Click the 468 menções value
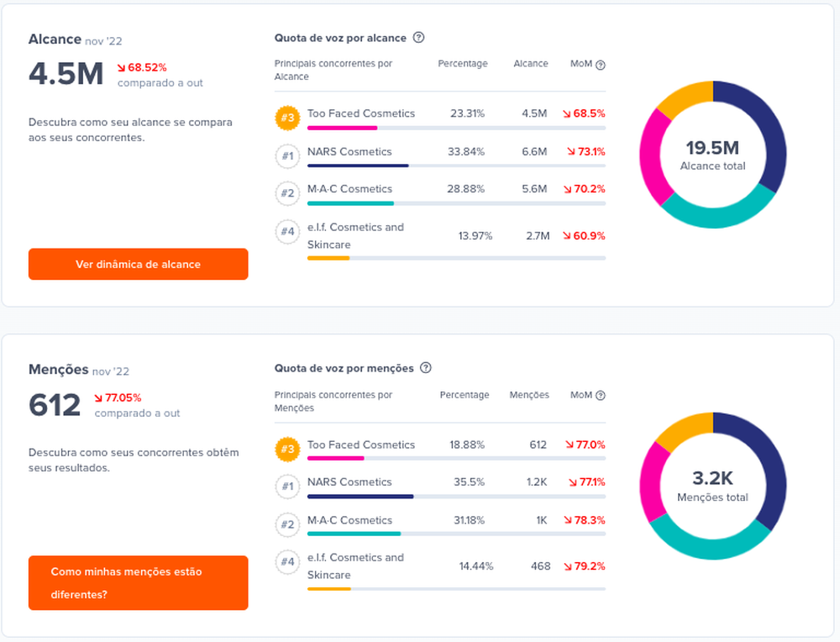The width and height of the screenshot is (840, 642). [540, 566]
